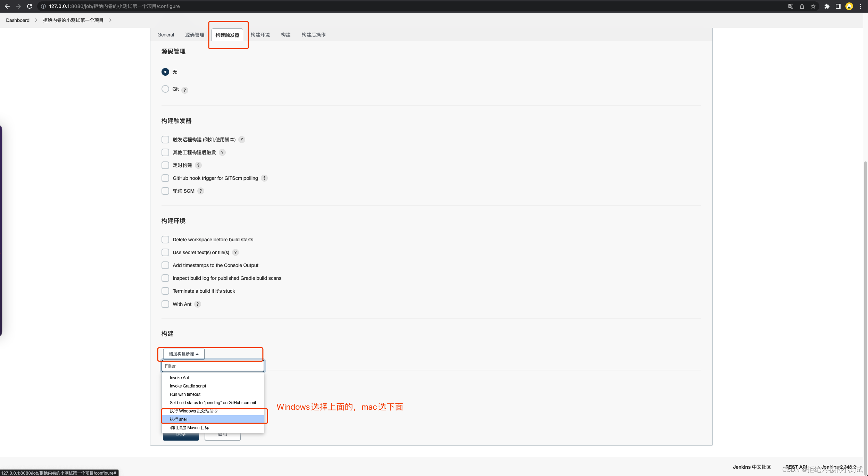
Task: Switch to the 构建后操作 tab
Action: point(313,35)
